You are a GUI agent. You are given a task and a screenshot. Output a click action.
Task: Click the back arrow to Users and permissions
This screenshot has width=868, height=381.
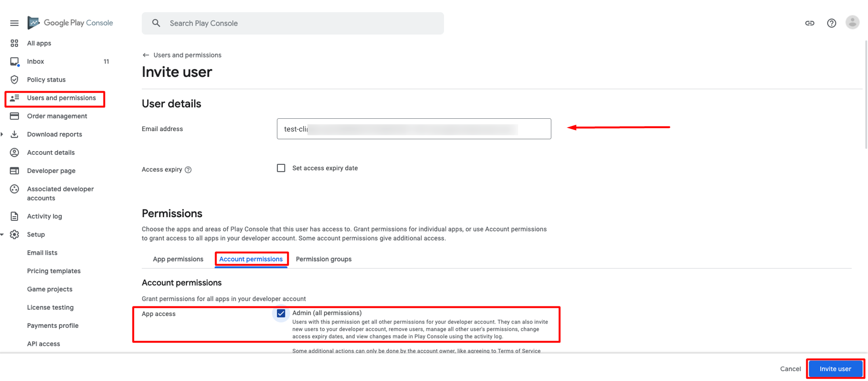coord(145,55)
